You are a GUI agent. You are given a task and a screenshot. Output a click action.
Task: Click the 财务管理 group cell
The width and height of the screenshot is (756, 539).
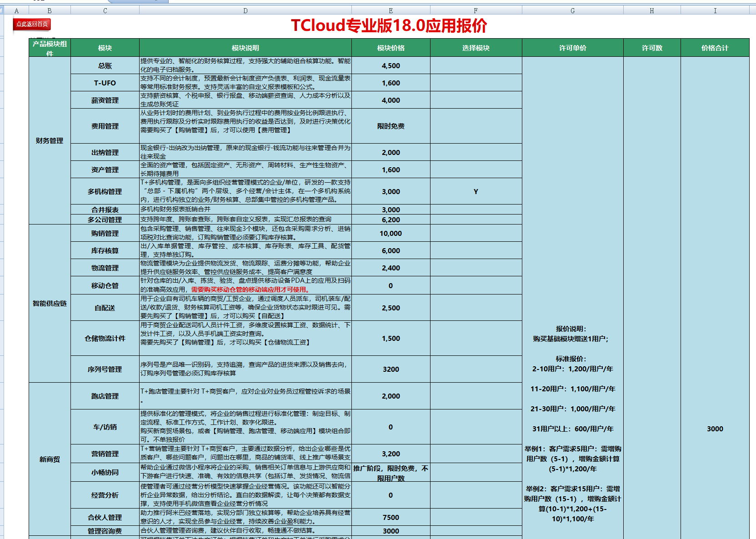(x=50, y=140)
